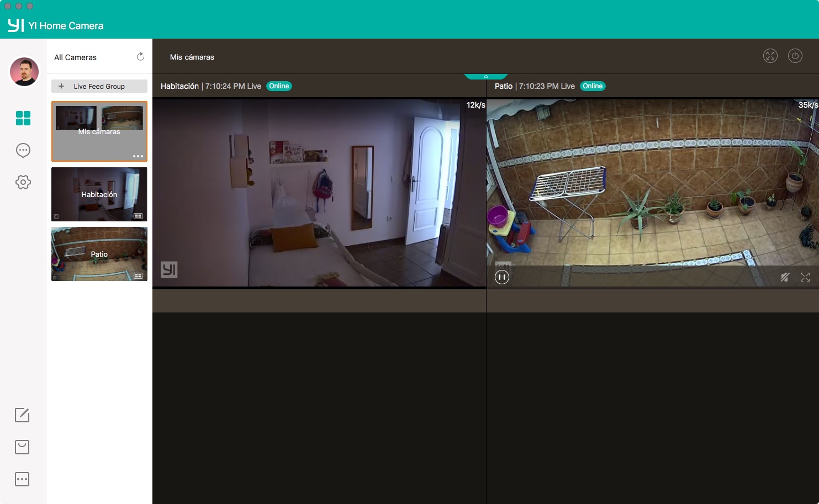Pause the Patio live feed
819x504 pixels.
click(x=501, y=277)
